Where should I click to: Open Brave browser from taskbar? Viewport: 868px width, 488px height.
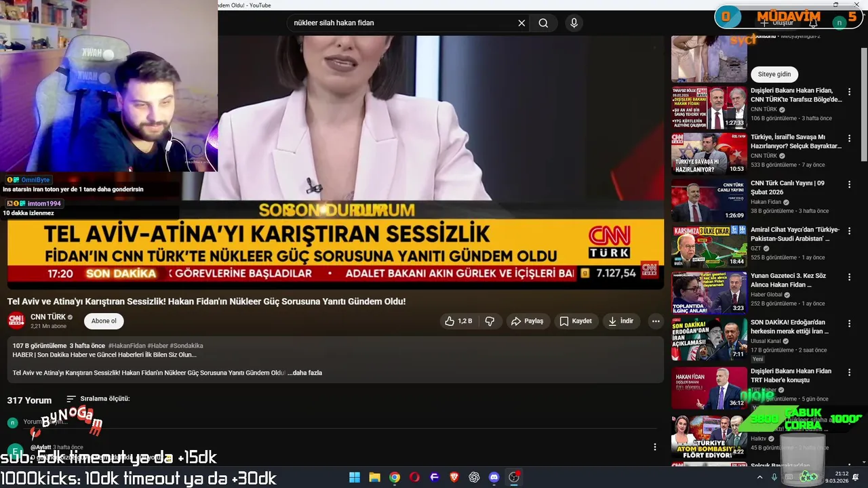(x=454, y=477)
